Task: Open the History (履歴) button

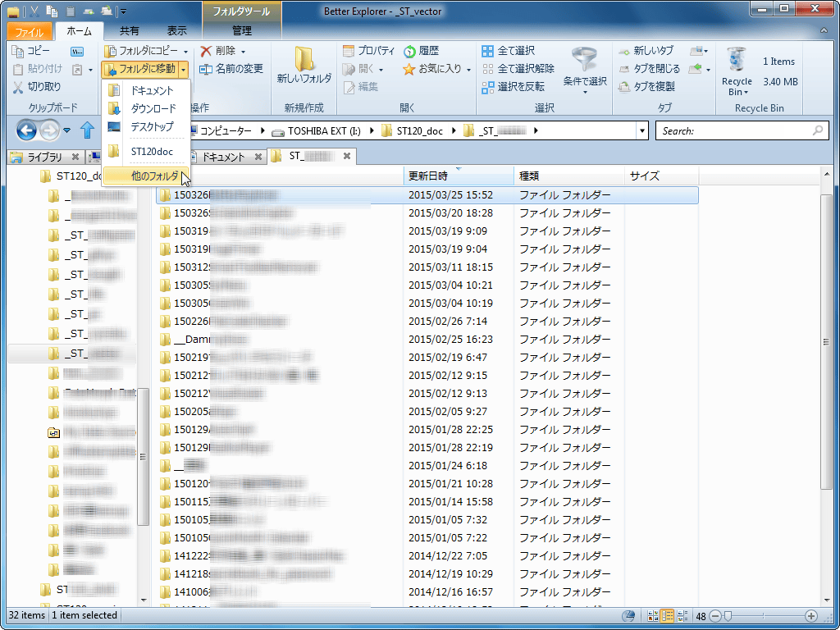Action: point(421,52)
